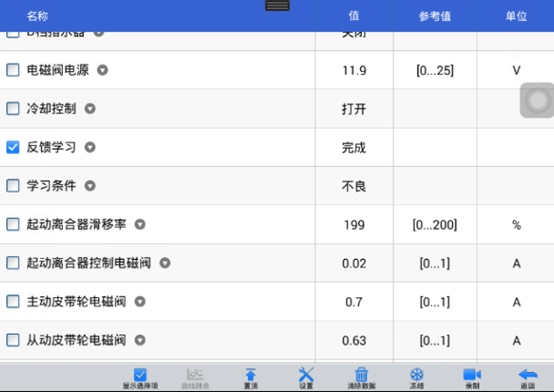Screen dimensions: 554x392
Task: Click the 名称 column header
Action: click(x=37, y=16)
